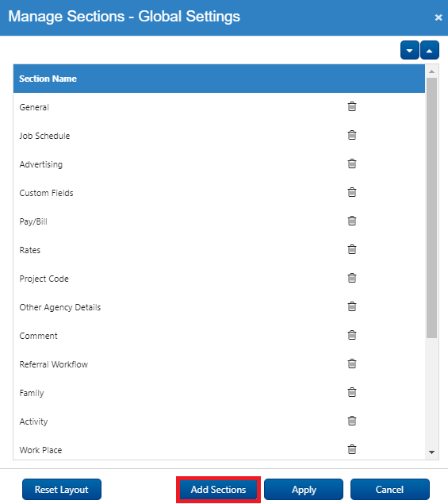Viewport: 448px width, 504px height.
Task: Delete Other Agency Details section
Action: (352, 306)
